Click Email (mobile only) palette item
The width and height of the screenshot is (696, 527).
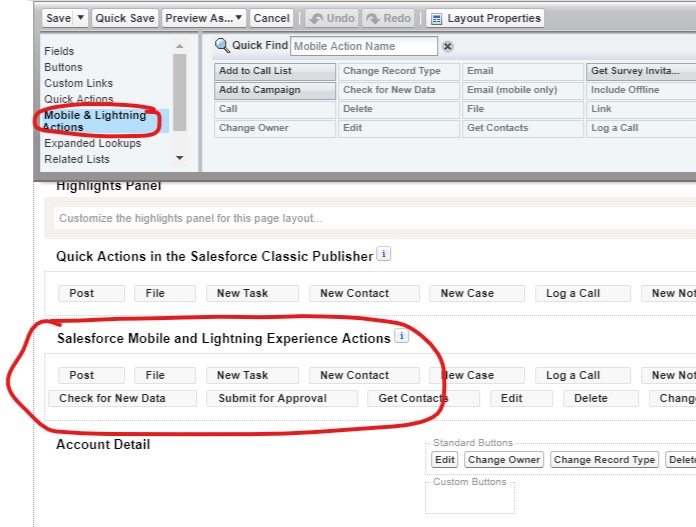[x=523, y=90]
